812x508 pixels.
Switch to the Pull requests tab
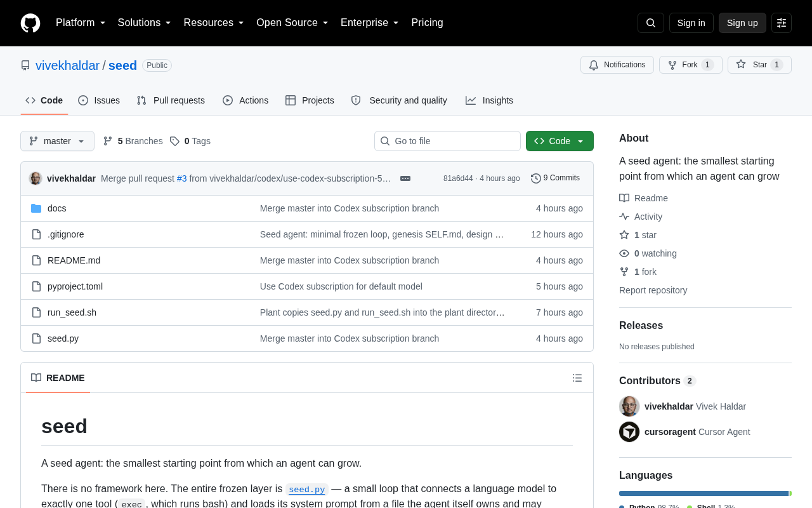click(x=171, y=100)
